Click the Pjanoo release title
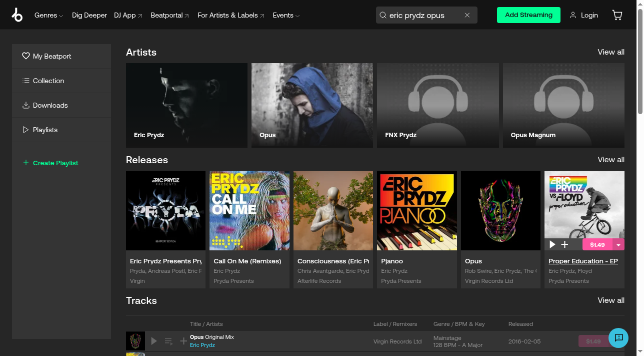644x356 pixels. [x=392, y=261]
